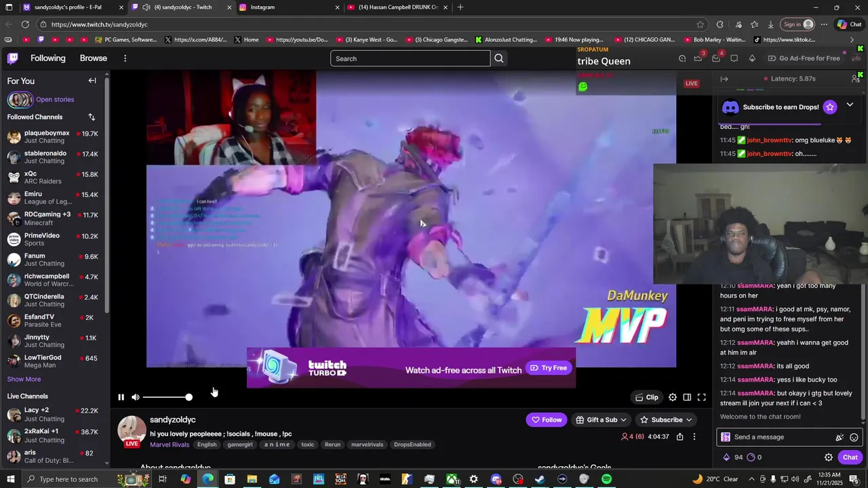Image resolution: width=868 pixels, height=488 pixels.
Task: Click the Get Bits diamond icon in the top bar
Action: click(x=752, y=58)
